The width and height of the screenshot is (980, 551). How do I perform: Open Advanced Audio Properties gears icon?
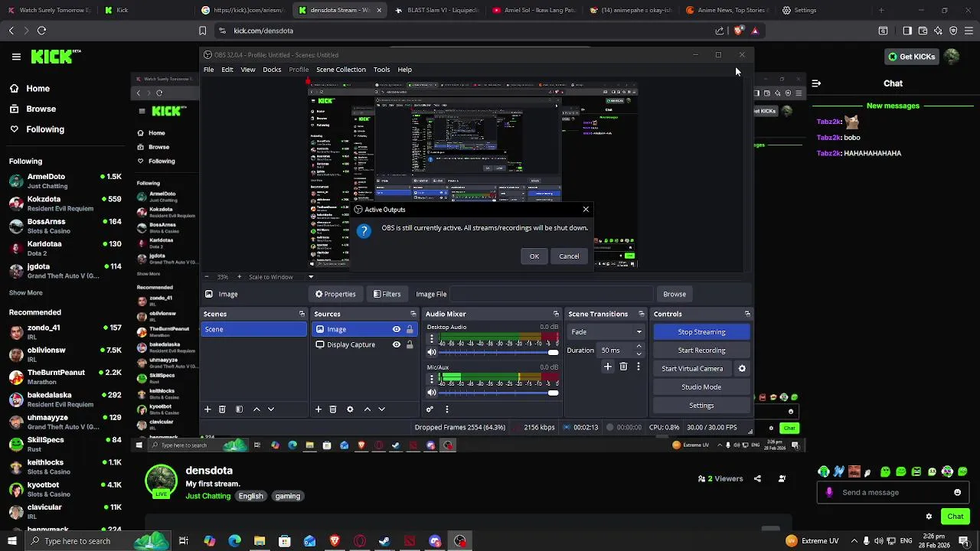[430, 409]
